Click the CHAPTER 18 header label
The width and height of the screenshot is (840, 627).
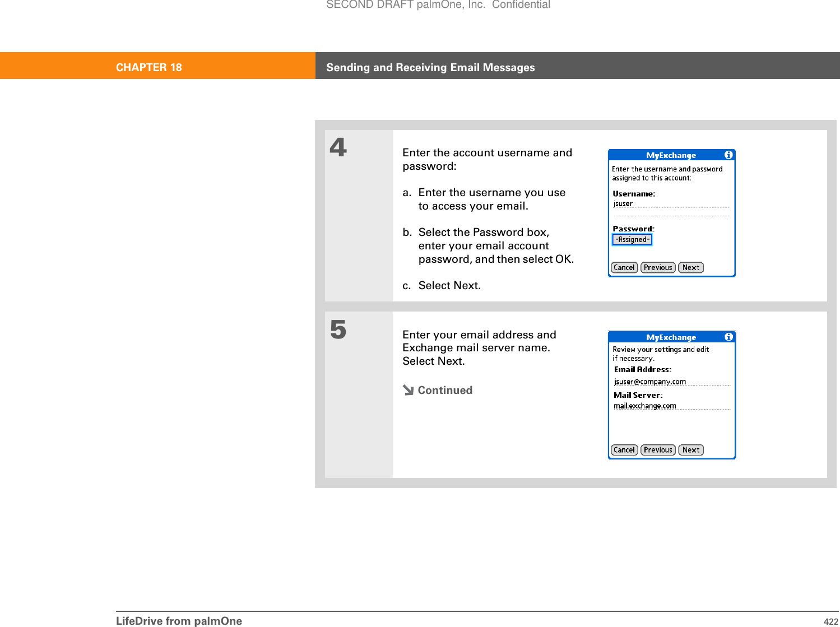click(x=149, y=67)
